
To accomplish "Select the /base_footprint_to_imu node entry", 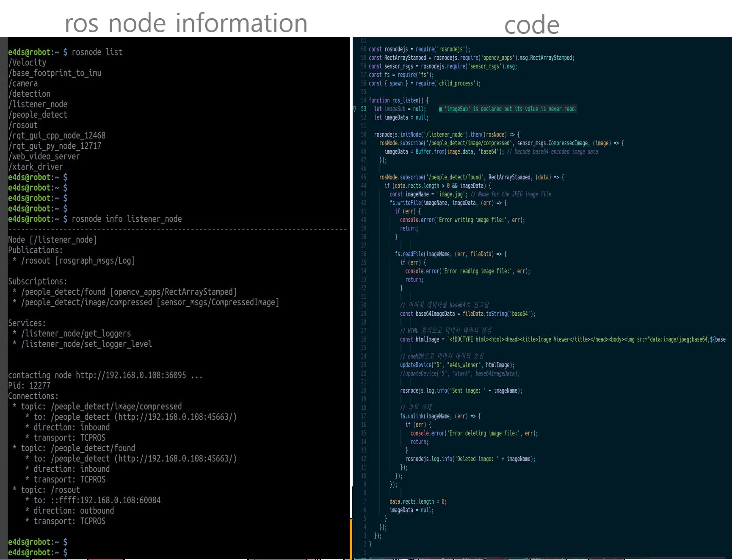I will [x=55, y=73].
